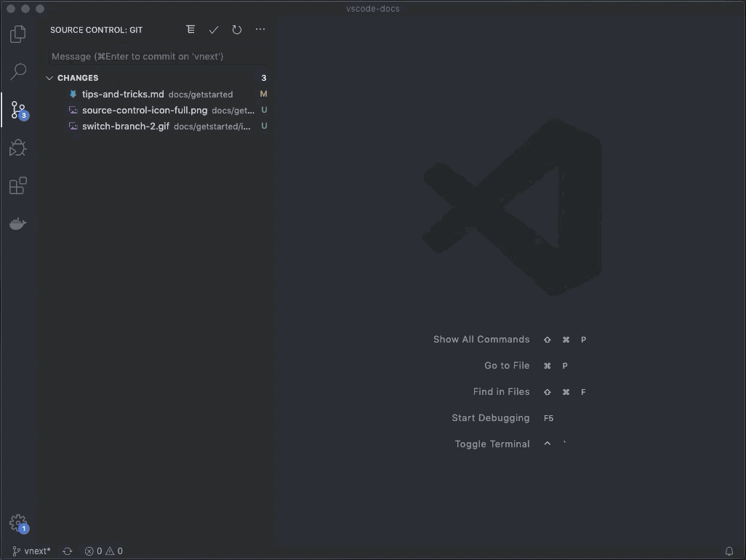Open the Manage gear menu
This screenshot has width=746, height=560.
(19, 524)
